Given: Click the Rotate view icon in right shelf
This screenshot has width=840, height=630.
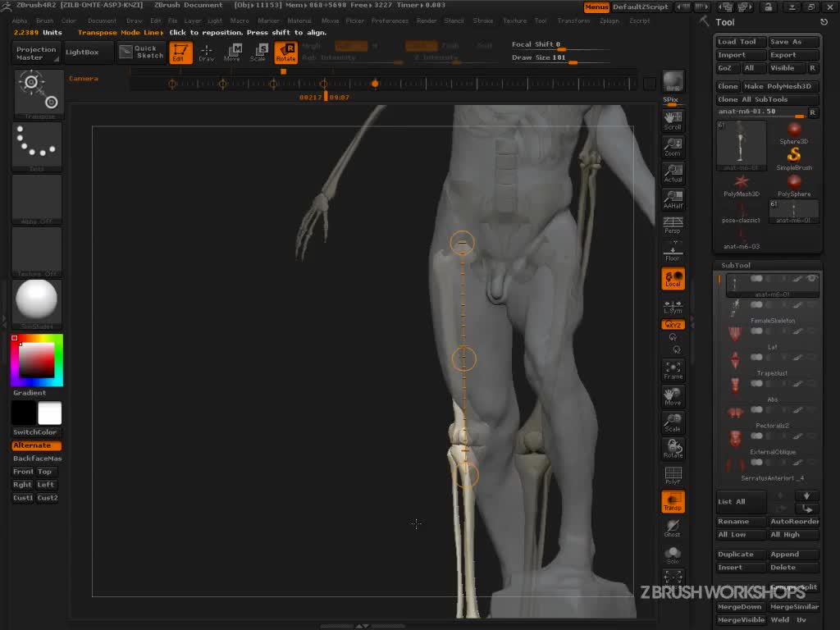Looking at the screenshot, I should pos(673,449).
